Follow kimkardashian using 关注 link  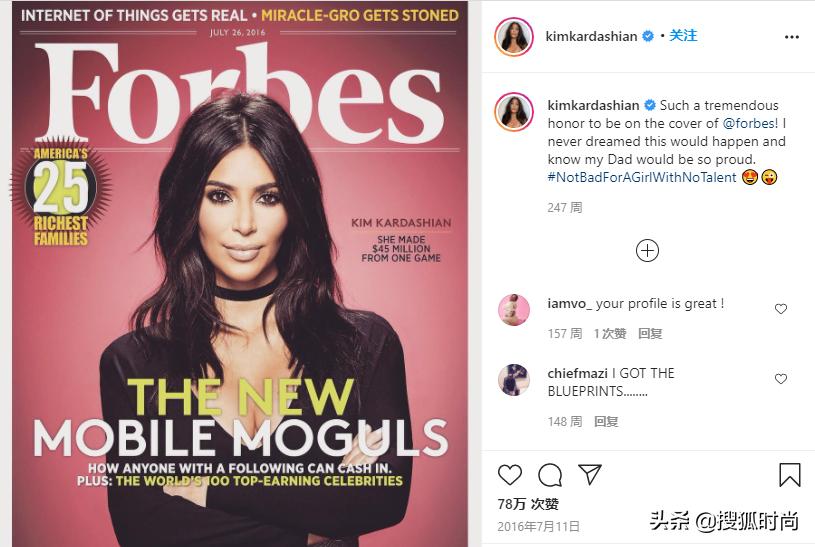(683, 36)
